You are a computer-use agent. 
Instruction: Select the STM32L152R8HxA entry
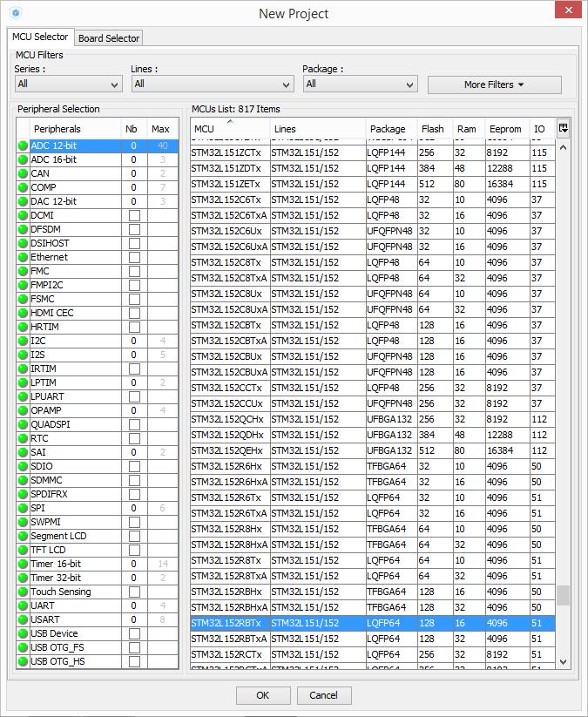(373, 545)
